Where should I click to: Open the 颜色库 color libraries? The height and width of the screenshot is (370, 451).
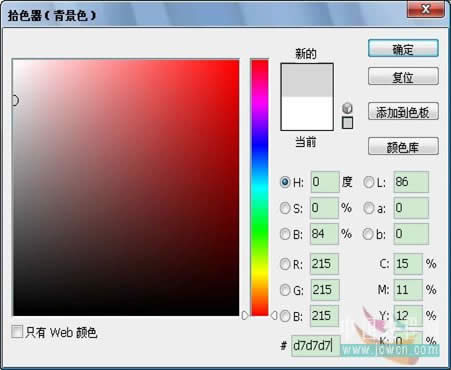[x=403, y=146]
